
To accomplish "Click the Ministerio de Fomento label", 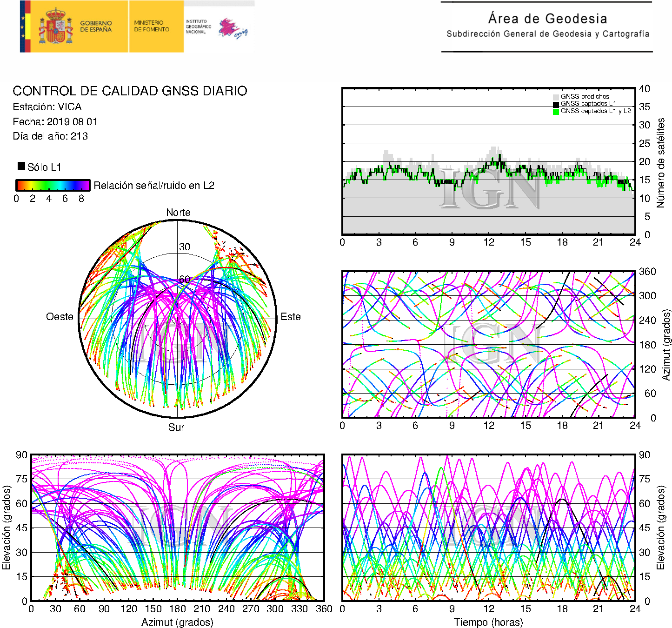I will click(152, 26).
